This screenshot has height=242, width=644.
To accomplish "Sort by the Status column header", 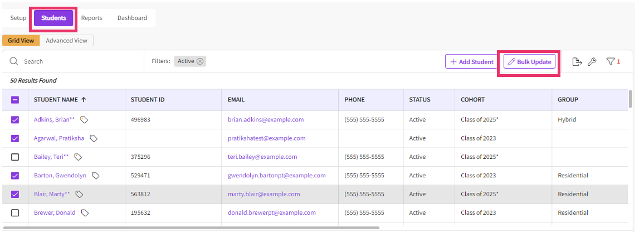I will 419,100.
